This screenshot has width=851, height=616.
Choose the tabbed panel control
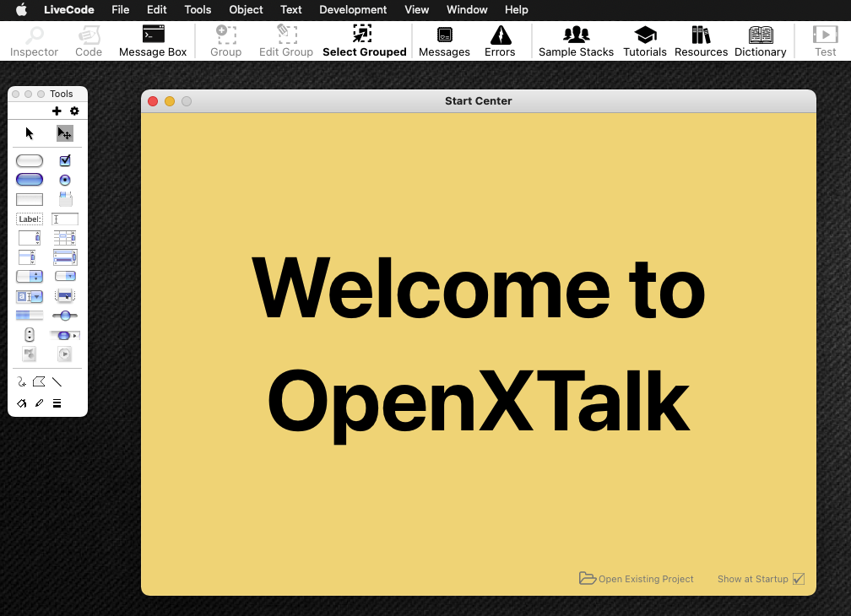pyautogui.click(x=65, y=199)
